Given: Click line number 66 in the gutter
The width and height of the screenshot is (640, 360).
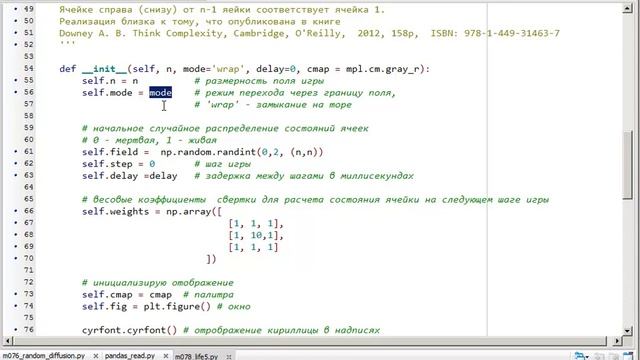Looking at the screenshot, I should click(x=29, y=211).
